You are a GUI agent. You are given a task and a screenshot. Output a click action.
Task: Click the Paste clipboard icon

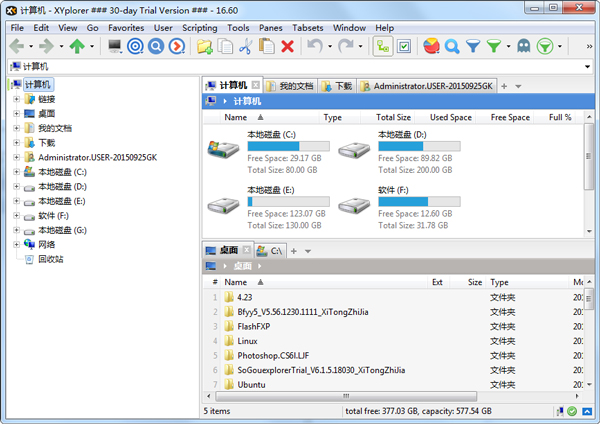point(267,46)
